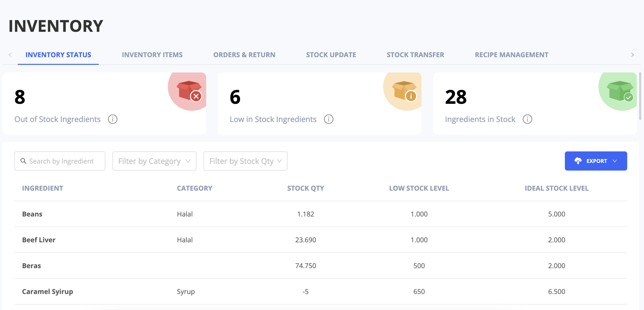
Task: Select the Beans ingredient row name
Action: (x=32, y=214)
